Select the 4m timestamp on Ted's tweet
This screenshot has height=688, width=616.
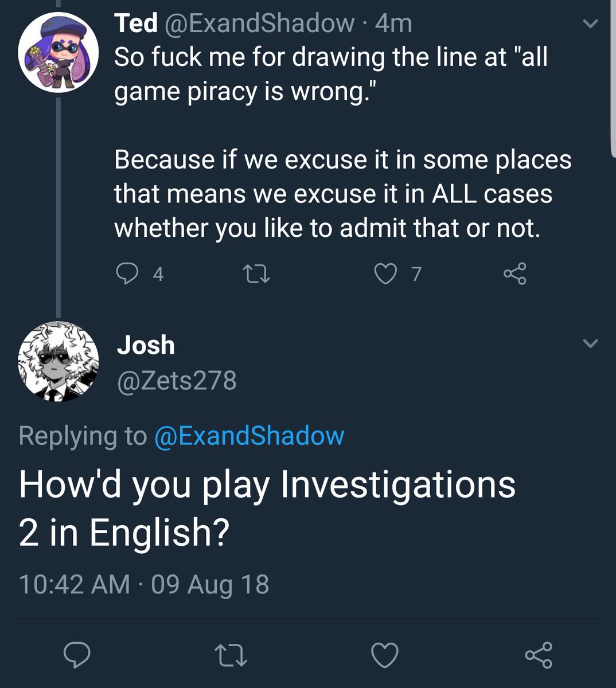point(393,23)
